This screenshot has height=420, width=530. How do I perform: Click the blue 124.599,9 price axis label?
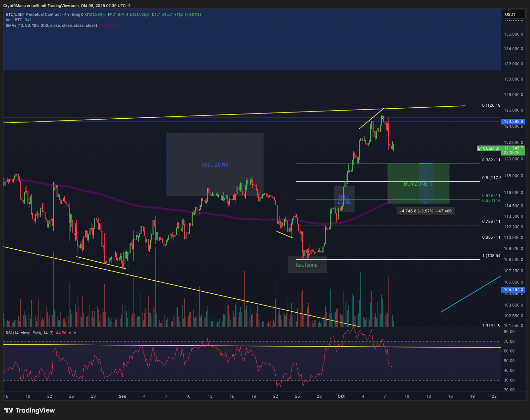point(513,122)
